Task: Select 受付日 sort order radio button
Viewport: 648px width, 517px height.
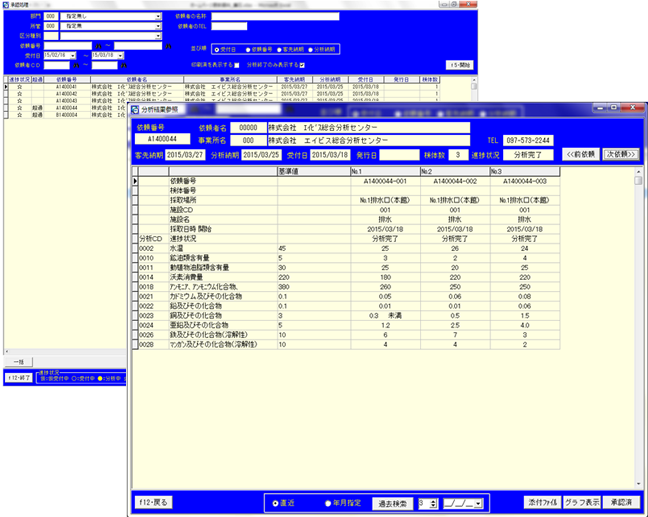Action: (217, 50)
